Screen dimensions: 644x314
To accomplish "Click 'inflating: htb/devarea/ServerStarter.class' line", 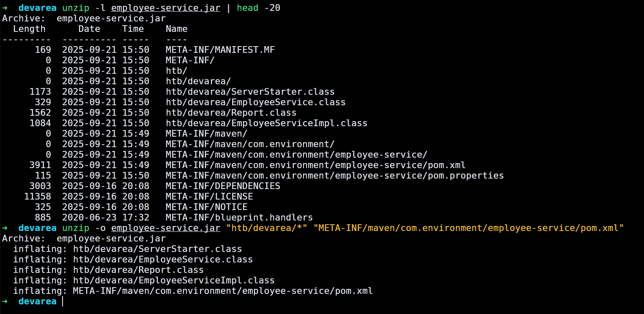I will [128, 249].
